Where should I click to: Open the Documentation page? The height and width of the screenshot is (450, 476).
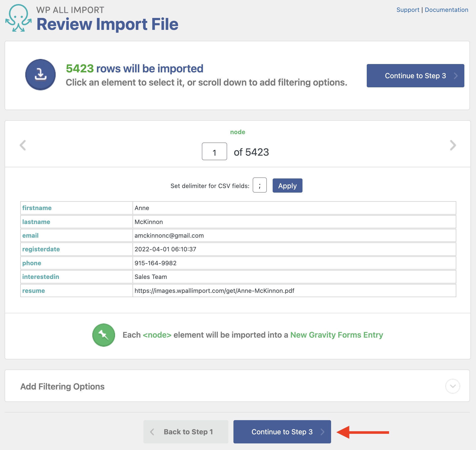click(x=447, y=10)
